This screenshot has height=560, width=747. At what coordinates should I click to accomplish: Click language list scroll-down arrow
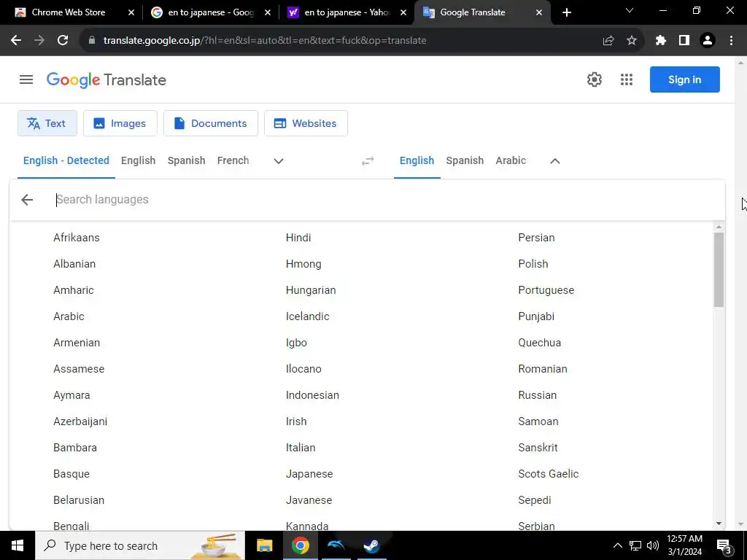coord(719,524)
